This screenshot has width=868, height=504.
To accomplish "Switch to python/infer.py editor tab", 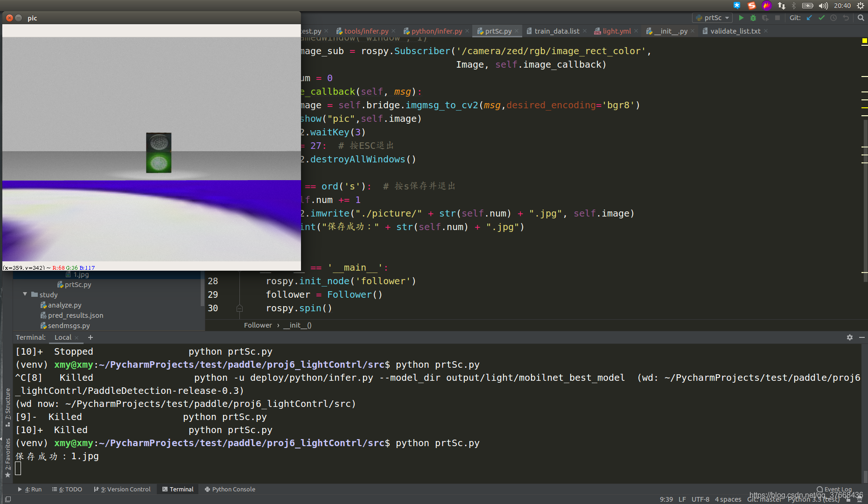I will click(436, 31).
